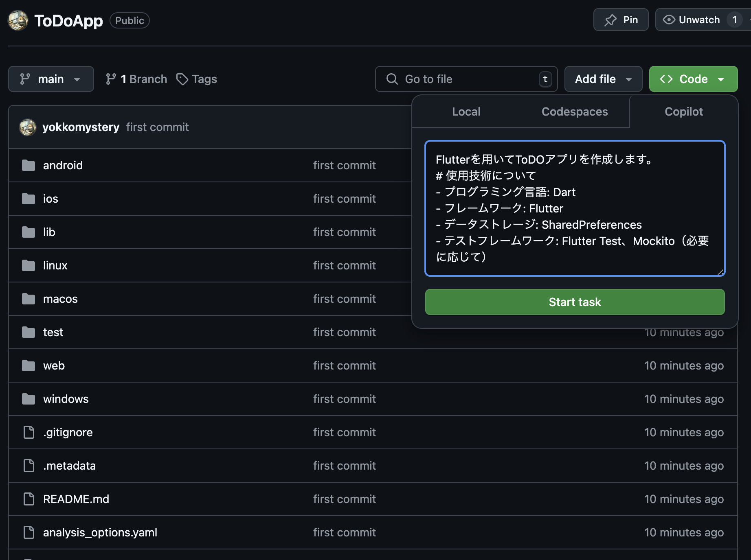Click the .metadata file icon
This screenshot has height=560, width=751.
(29, 466)
